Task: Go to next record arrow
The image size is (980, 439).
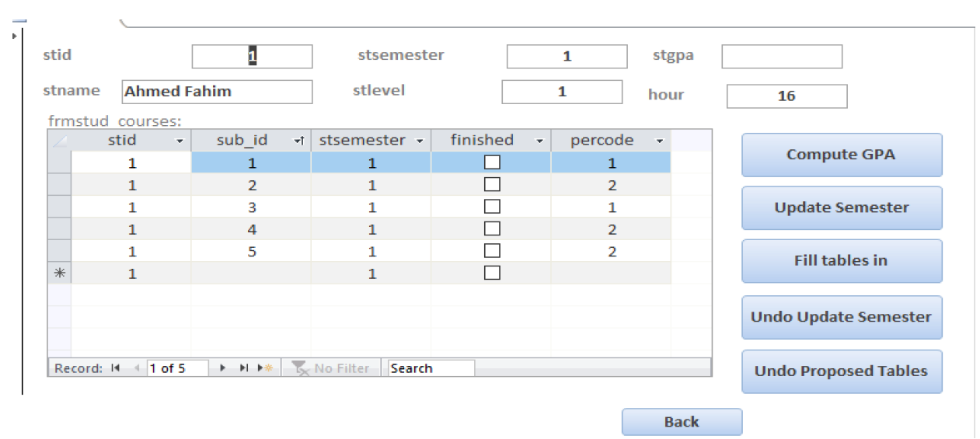Action: point(224,368)
